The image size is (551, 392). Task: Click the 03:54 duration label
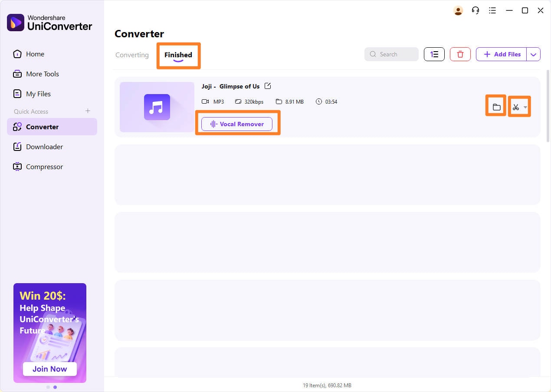click(331, 102)
